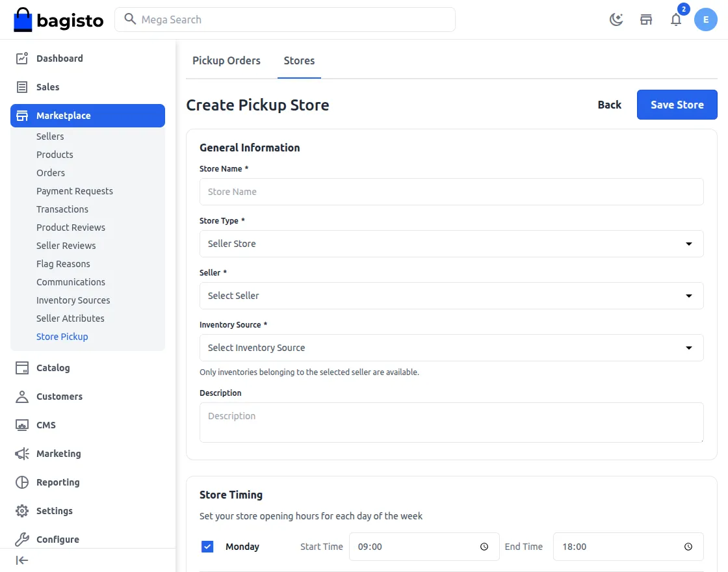Open Flag Reasons submenu item
This screenshot has width=728, height=572.
click(63, 264)
